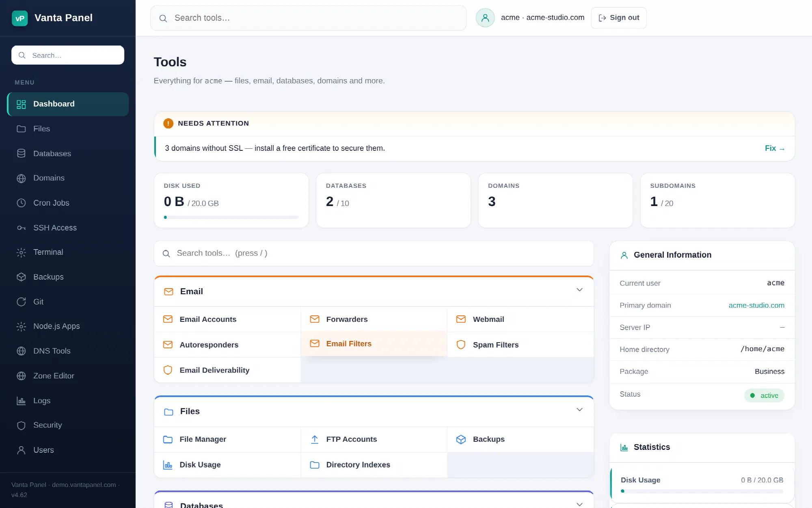812x508 pixels.
Task: Click the Email section header envelope icon
Action: pos(168,292)
